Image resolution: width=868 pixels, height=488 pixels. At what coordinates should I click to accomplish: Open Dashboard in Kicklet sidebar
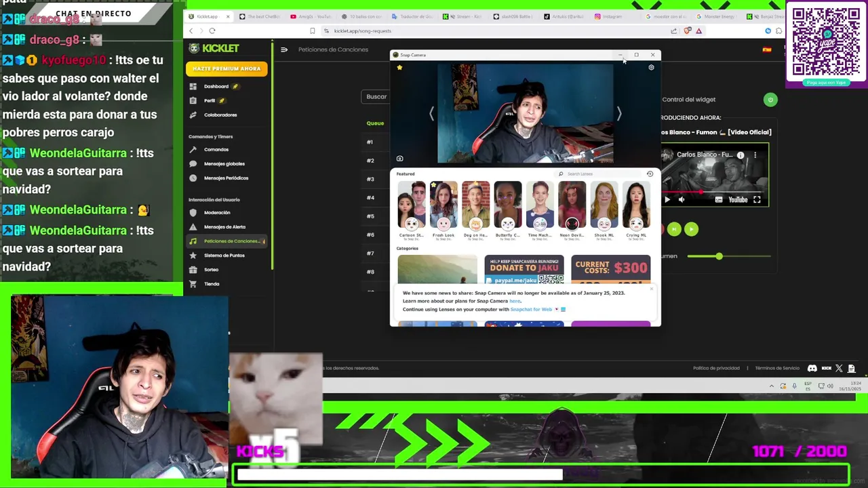pyautogui.click(x=216, y=86)
